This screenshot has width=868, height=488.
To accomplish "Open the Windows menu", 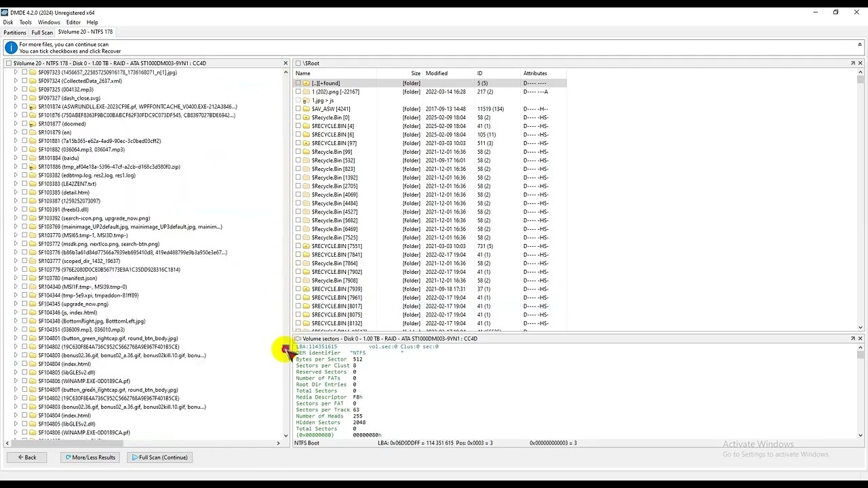I will coord(49,22).
